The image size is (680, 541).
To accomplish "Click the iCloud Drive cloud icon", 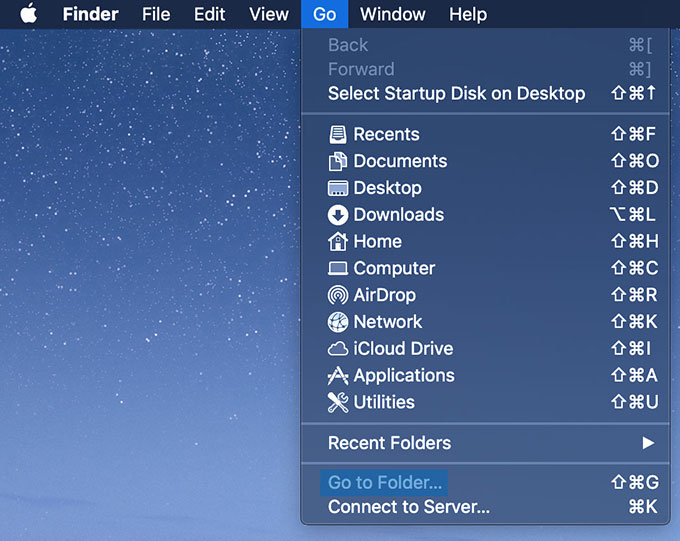I will pyautogui.click(x=337, y=349).
